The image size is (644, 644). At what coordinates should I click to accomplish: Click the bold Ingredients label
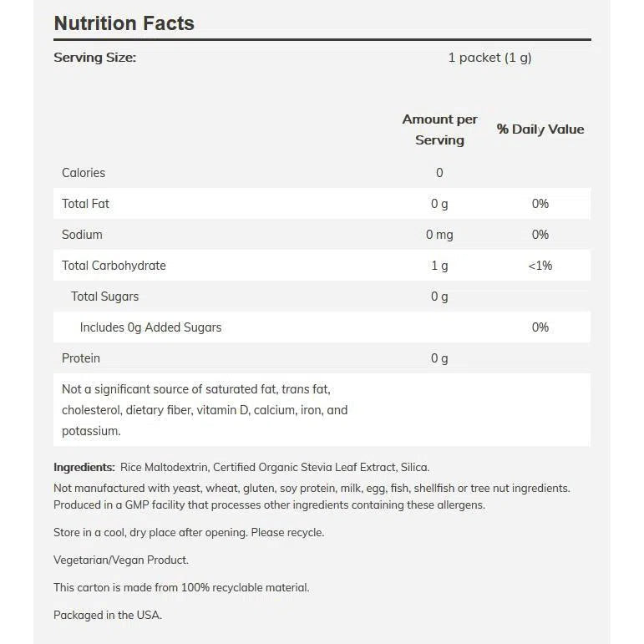84,468
